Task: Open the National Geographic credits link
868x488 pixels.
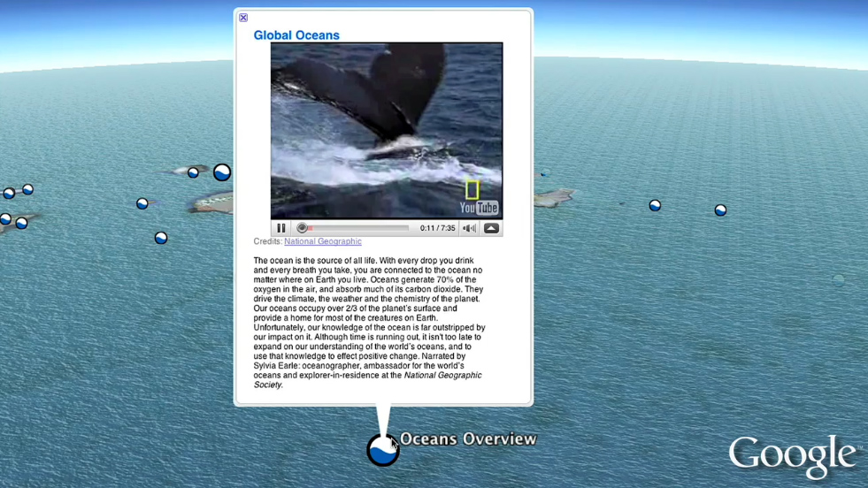Action: [x=323, y=241]
